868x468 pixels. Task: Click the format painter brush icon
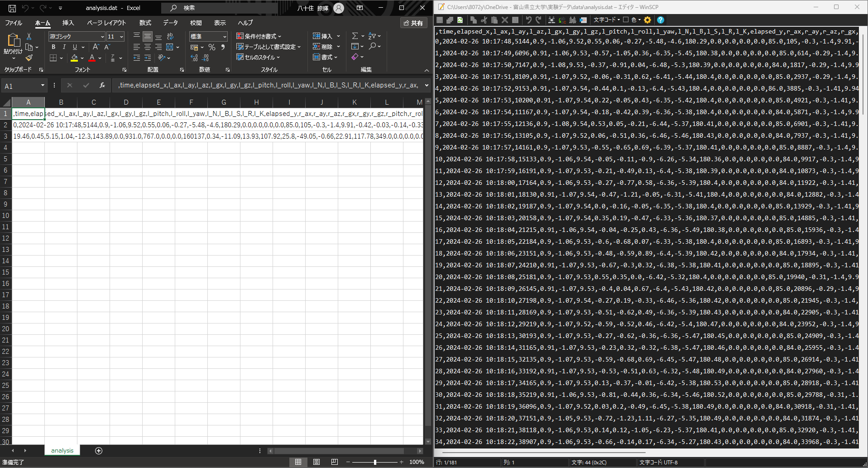click(x=29, y=58)
